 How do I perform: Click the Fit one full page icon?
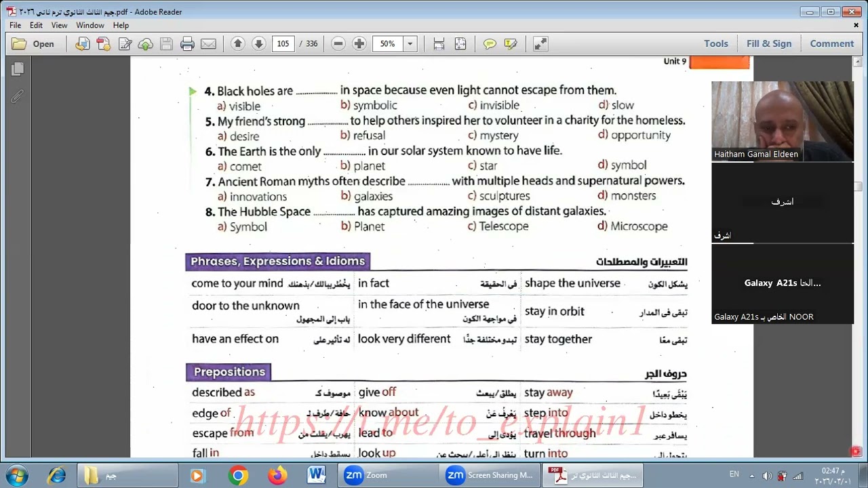[x=460, y=44]
